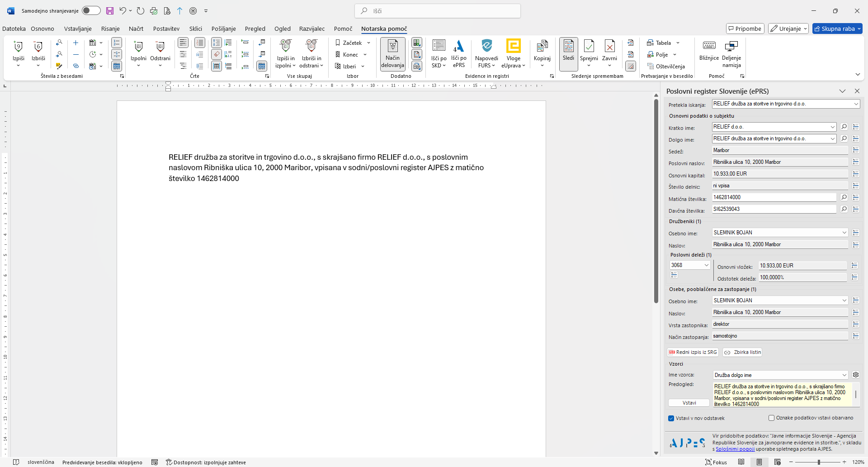The width and height of the screenshot is (868, 467).
Task: Open the Pregled ribbon tab
Action: [x=255, y=29]
